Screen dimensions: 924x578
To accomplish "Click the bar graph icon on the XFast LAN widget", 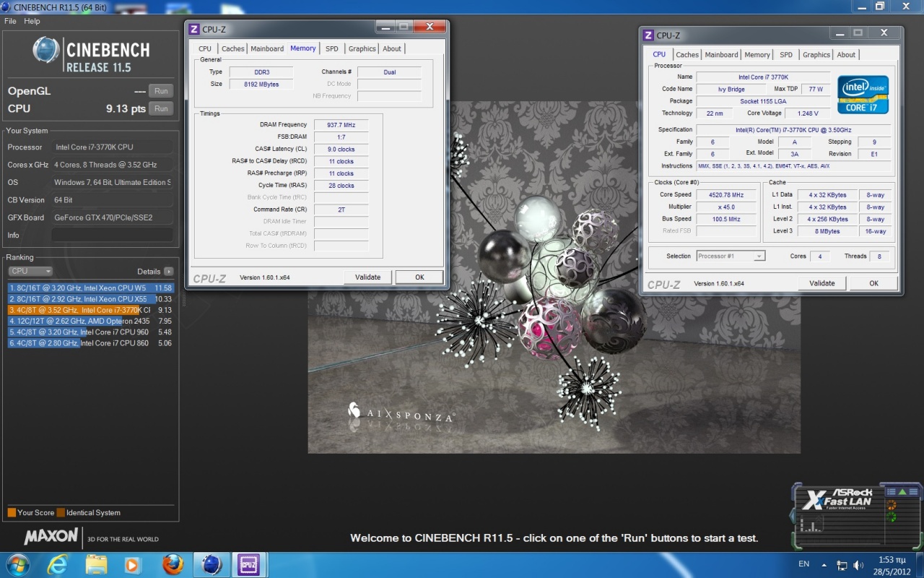I will 812,525.
